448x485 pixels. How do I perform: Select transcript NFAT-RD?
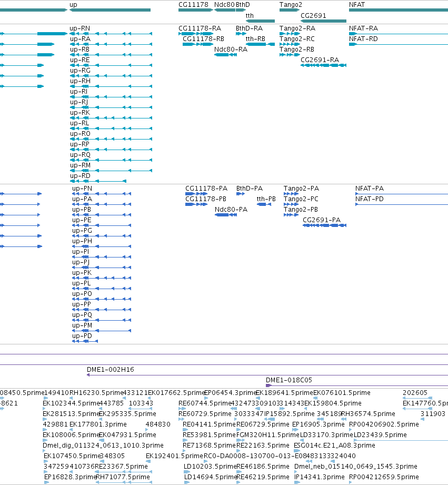399,44
